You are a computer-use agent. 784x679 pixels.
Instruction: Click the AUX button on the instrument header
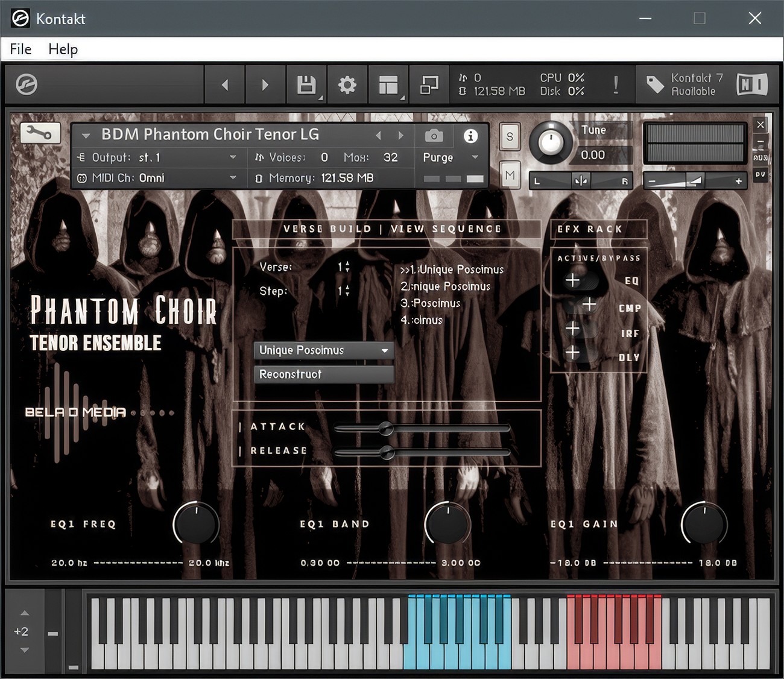(760, 158)
